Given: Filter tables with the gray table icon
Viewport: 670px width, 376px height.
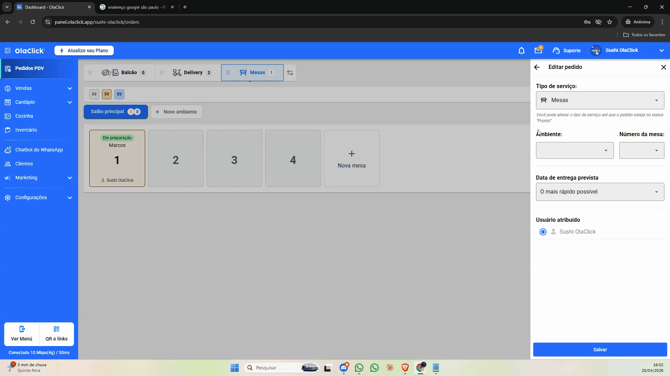Looking at the screenshot, I should tap(94, 94).
